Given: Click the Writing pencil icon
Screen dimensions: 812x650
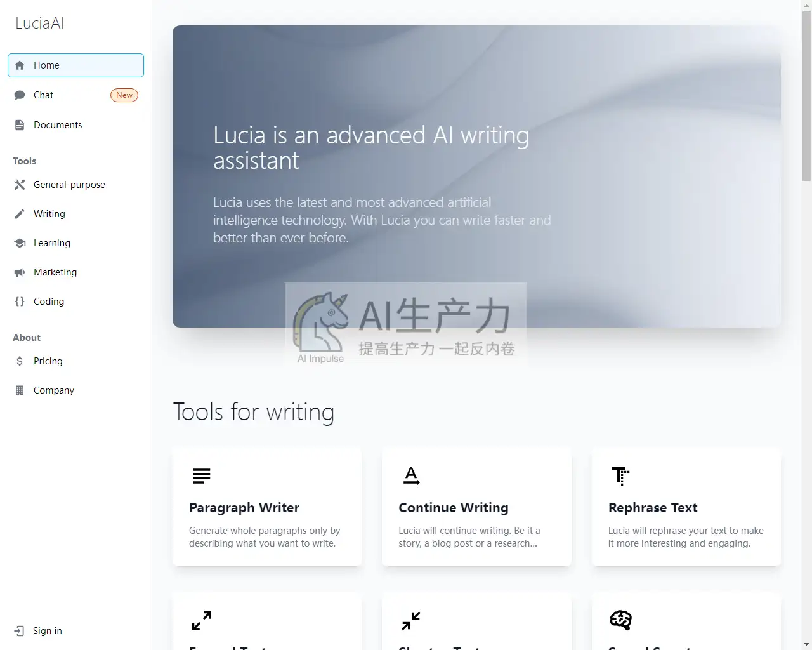Looking at the screenshot, I should point(20,214).
